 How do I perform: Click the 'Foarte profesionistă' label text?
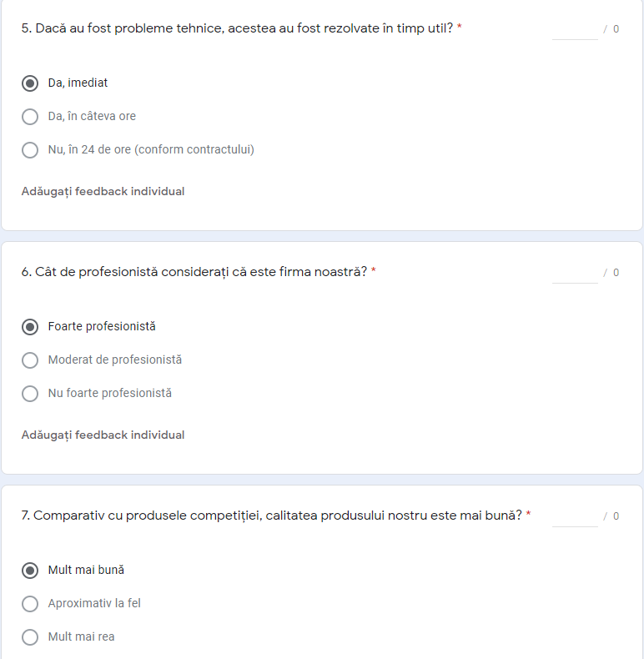[x=102, y=327]
